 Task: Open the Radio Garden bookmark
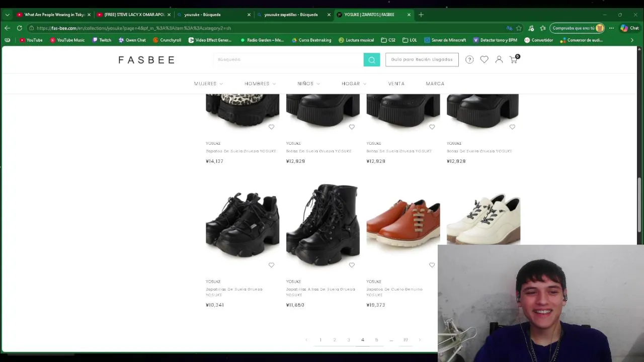(262, 40)
